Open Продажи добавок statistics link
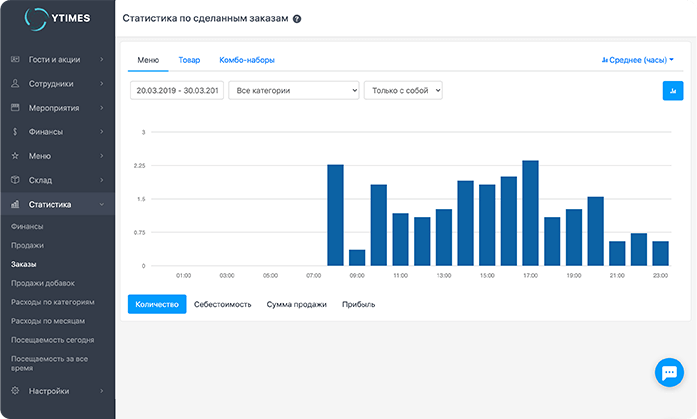The image size is (697, 419). [42, 283]
